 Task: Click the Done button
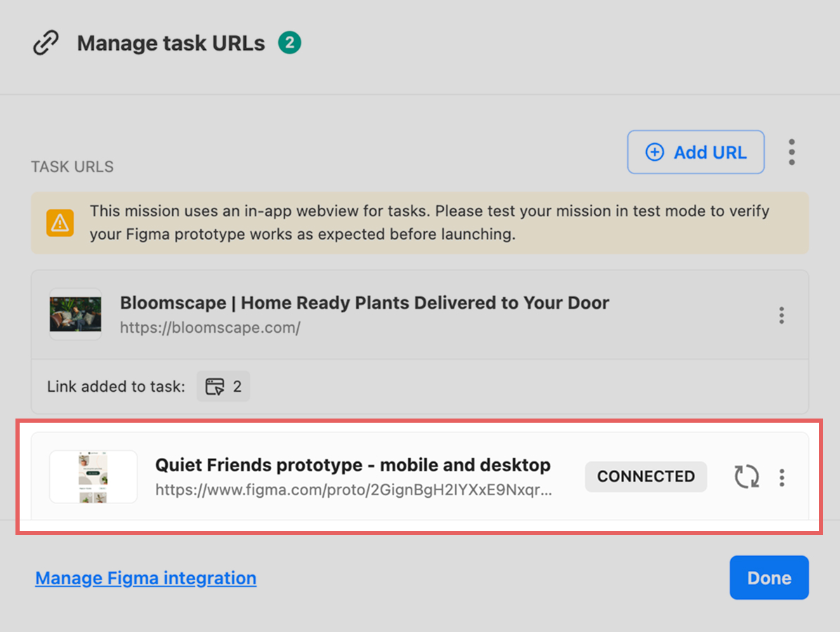point(769,577)
